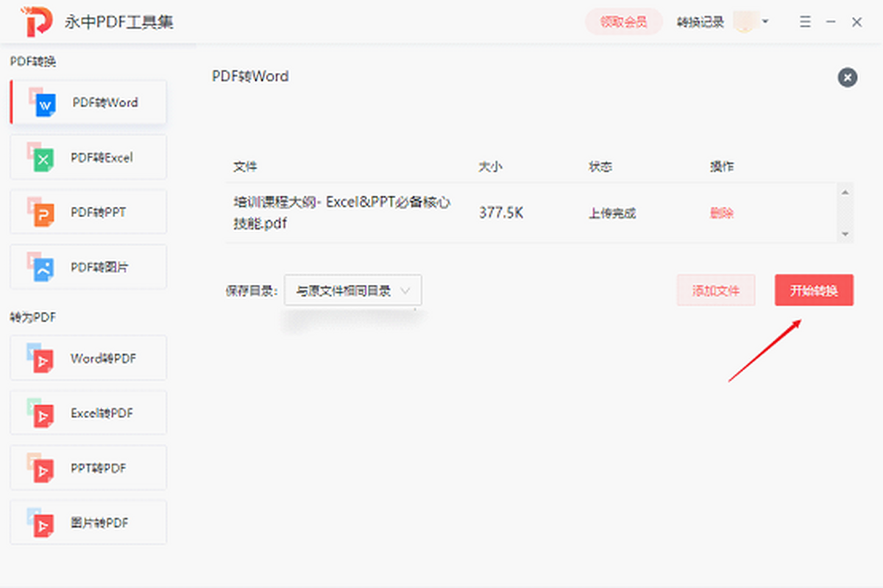Close the PDF转Word panel with round X
883x588 pixels.
847,77
